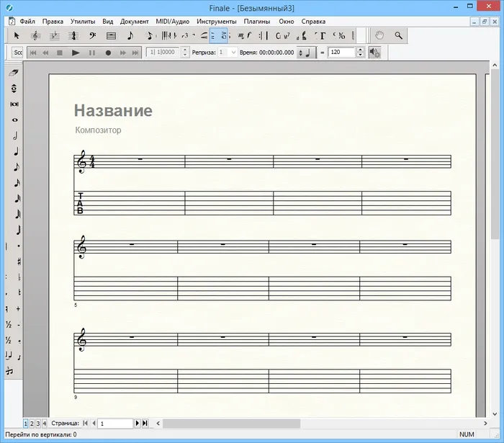Toggle the plus half-step up tool
The height and width of the screenshot is (443, 504).
(x=18, y=309)
